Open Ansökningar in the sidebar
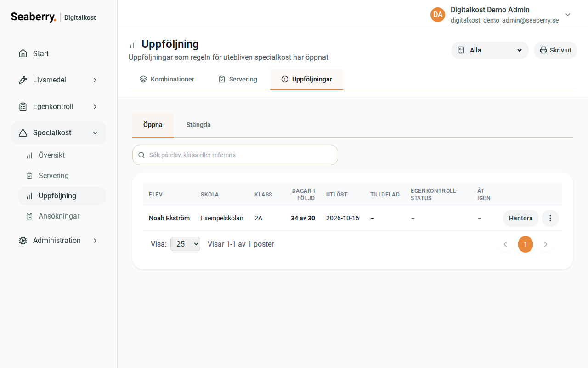Image resolution: width=588 pixels, height=368 pixels. [x=62, y=216]
